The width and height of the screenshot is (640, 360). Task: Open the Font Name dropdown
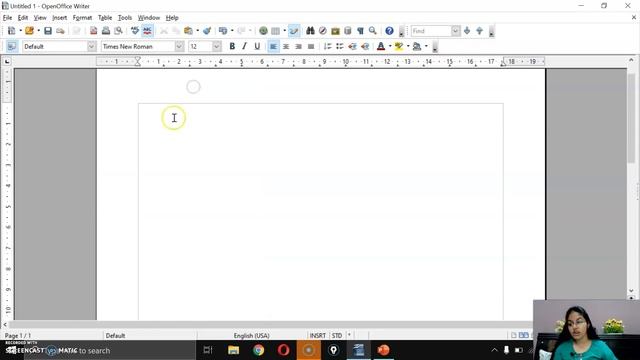tap(179, 47)
